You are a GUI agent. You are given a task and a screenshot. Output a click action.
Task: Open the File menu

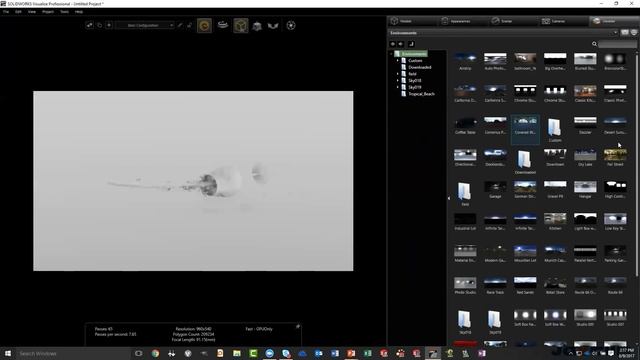[6, 12]
